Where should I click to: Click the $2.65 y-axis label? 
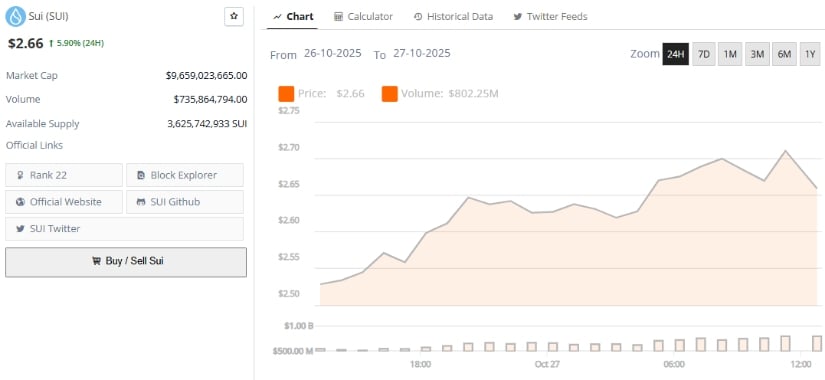click(x=289, y=184)
